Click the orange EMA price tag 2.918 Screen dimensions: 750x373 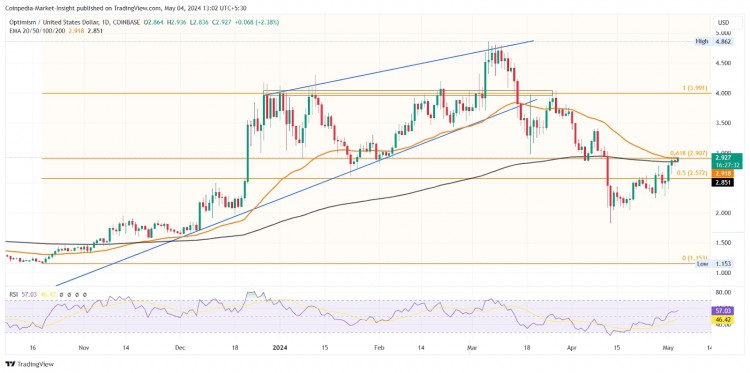tap(721, 172)
